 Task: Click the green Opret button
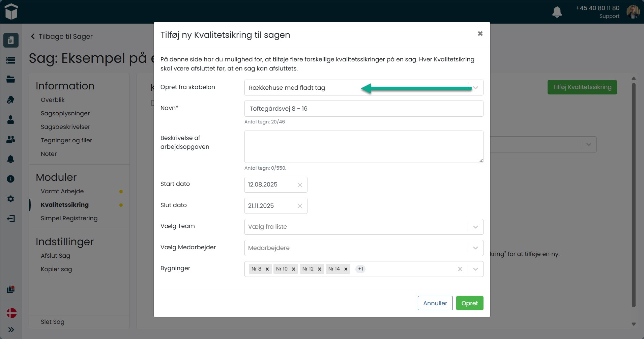(x=469, y=303)
